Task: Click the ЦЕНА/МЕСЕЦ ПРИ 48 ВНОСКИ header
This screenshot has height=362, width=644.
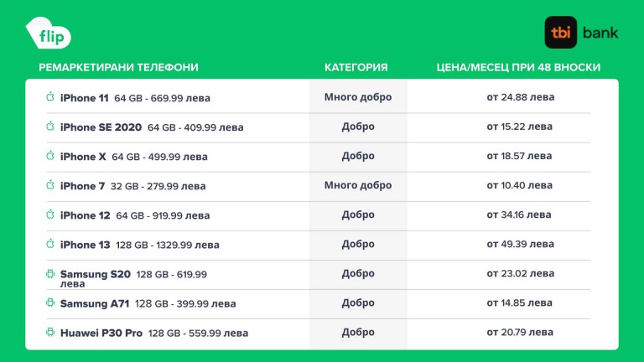Action: 519,67
